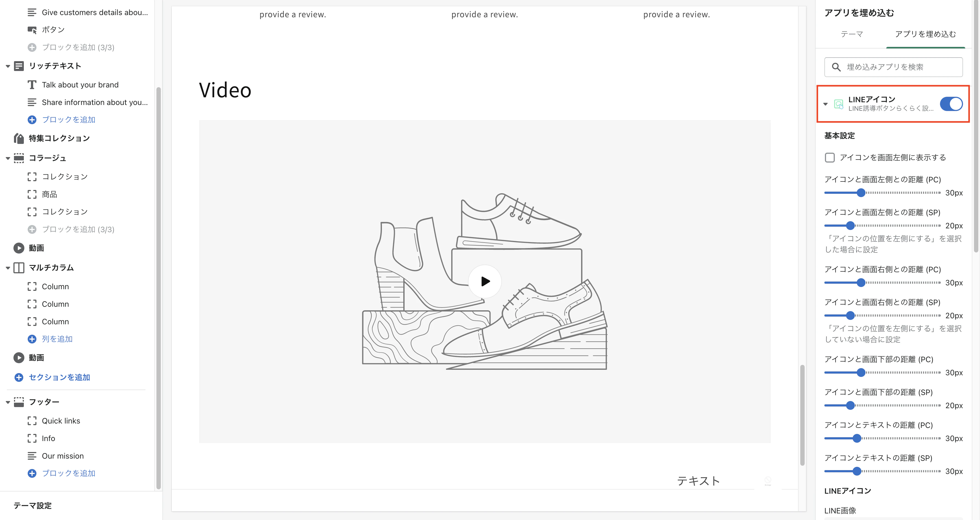980x520 pixels.
Task: Switch to the テーマ tab
Action: click(852, 34)
